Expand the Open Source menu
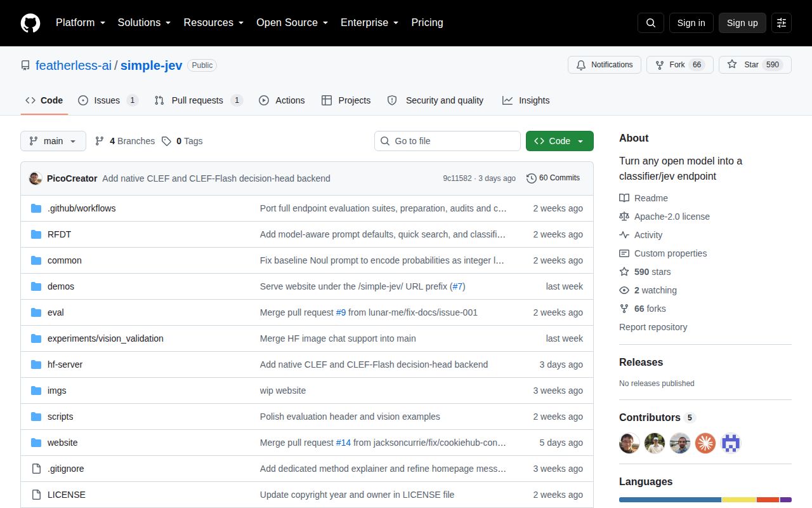The image size is (812, 508). pos(292,23)
